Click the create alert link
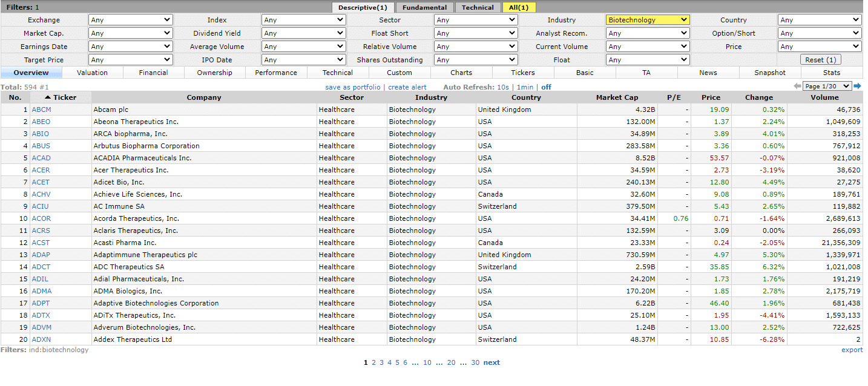868x386 pixels. [407, 87]
